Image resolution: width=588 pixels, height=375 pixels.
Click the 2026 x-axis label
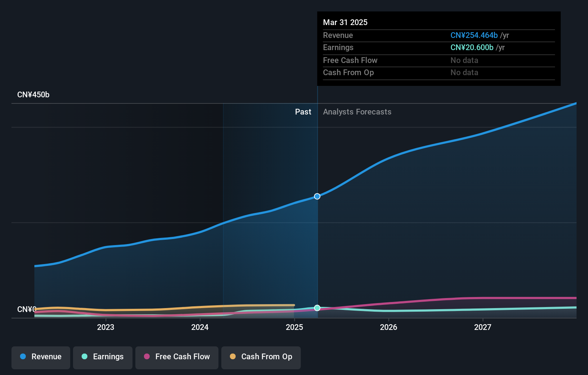(389, 327)
